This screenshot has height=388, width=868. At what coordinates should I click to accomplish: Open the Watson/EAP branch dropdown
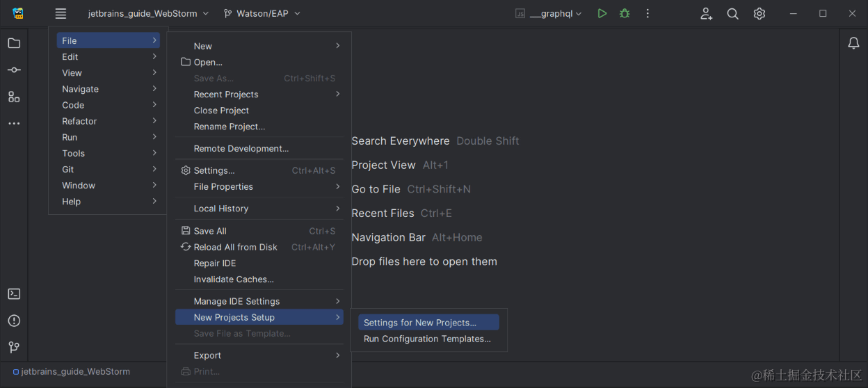tap(262, 13)
